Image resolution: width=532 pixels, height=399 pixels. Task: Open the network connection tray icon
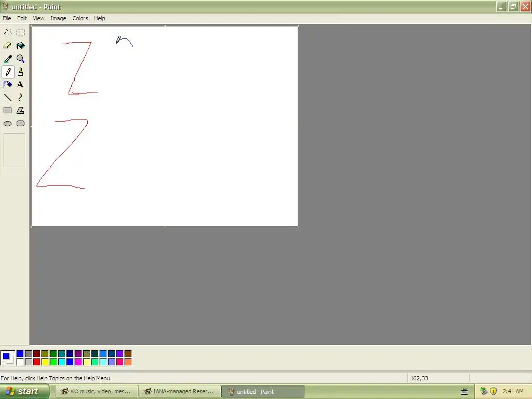click(x=484, y=392)
